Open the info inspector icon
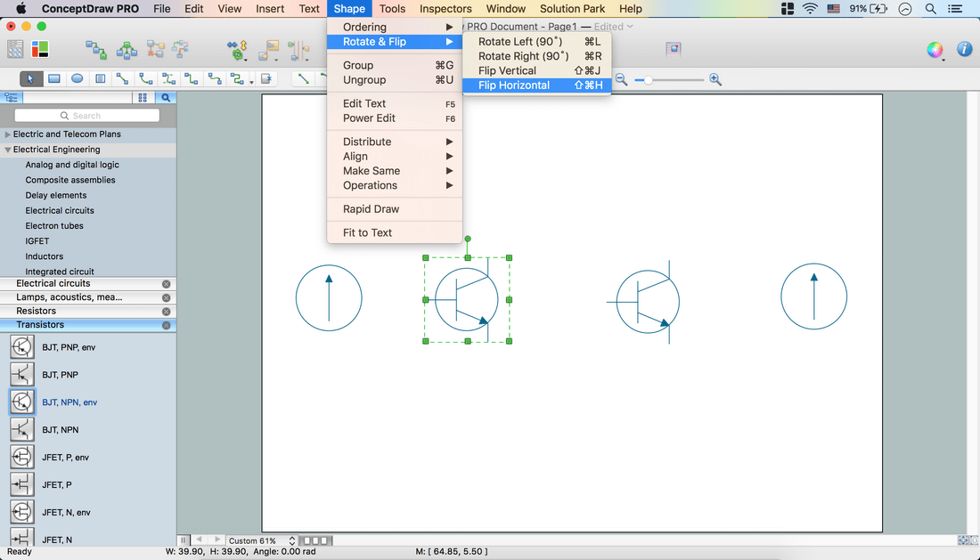This screenshot has width=980, height=560. pos(964,50)
